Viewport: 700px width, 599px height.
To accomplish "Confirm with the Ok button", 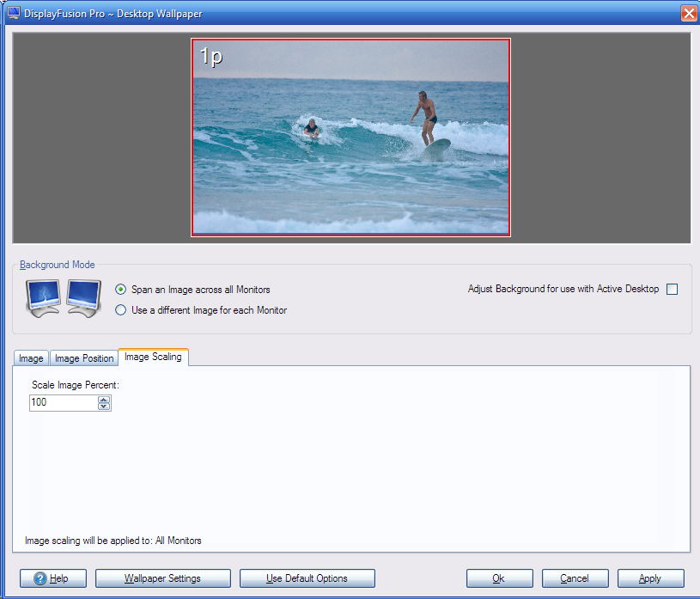I will click(499, 578).
